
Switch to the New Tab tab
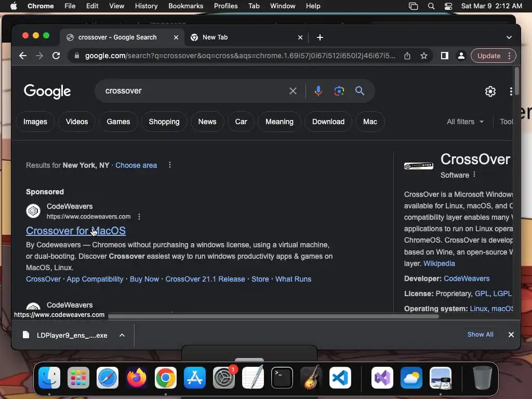pyautogui.click(x=247, y=37)
